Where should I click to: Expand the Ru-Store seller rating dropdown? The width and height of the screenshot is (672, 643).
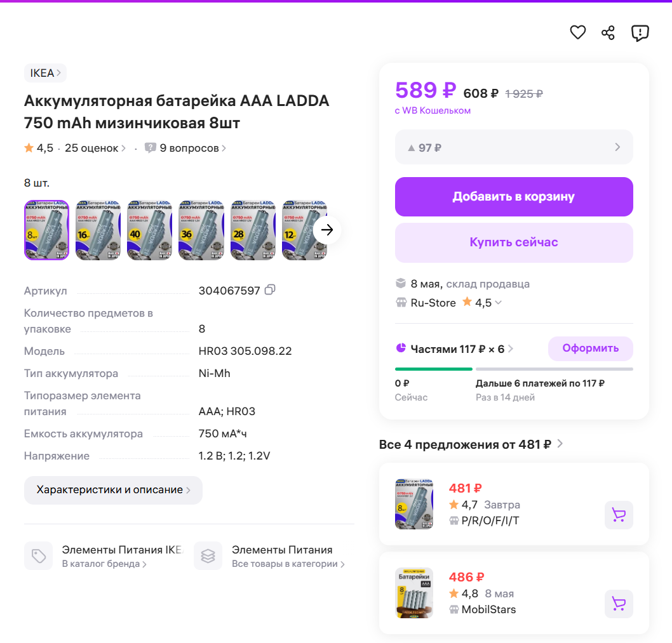(498, 303)
